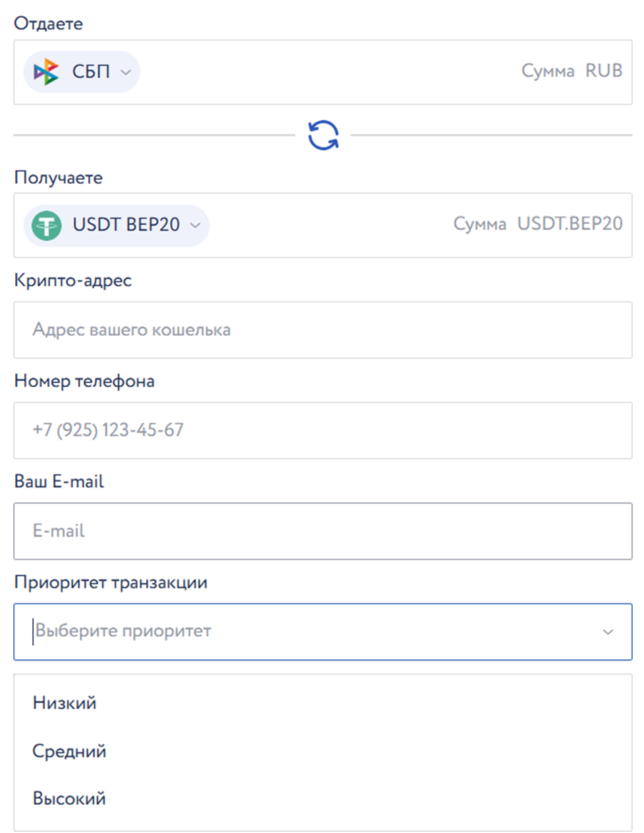644x833 pixels.
Task: Click the Крипто-адрес field label
Action: 72,280
